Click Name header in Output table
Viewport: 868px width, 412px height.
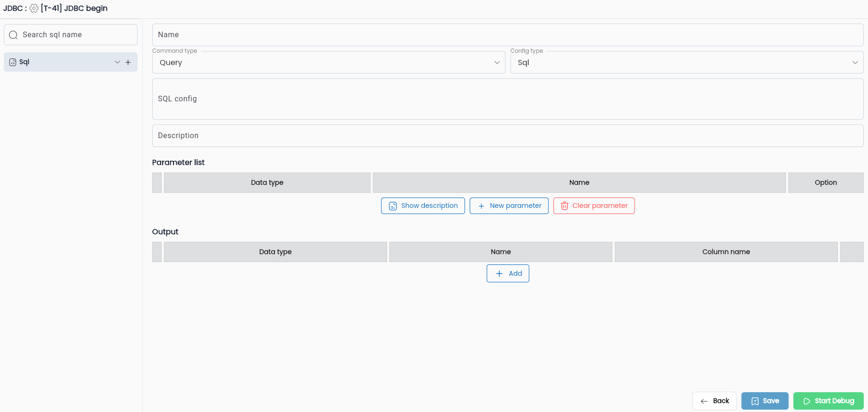501,252
